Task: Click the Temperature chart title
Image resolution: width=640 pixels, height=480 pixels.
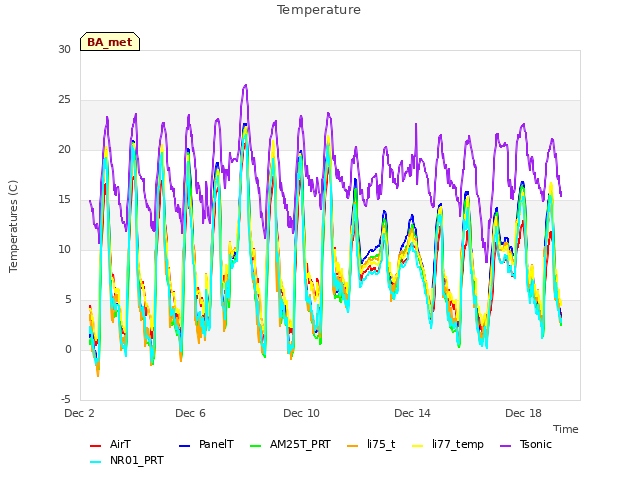Action: pos(319,10)
